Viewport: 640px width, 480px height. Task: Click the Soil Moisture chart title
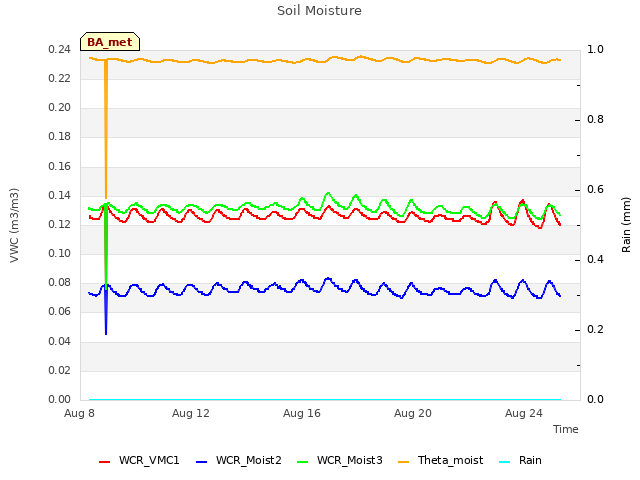319,11
